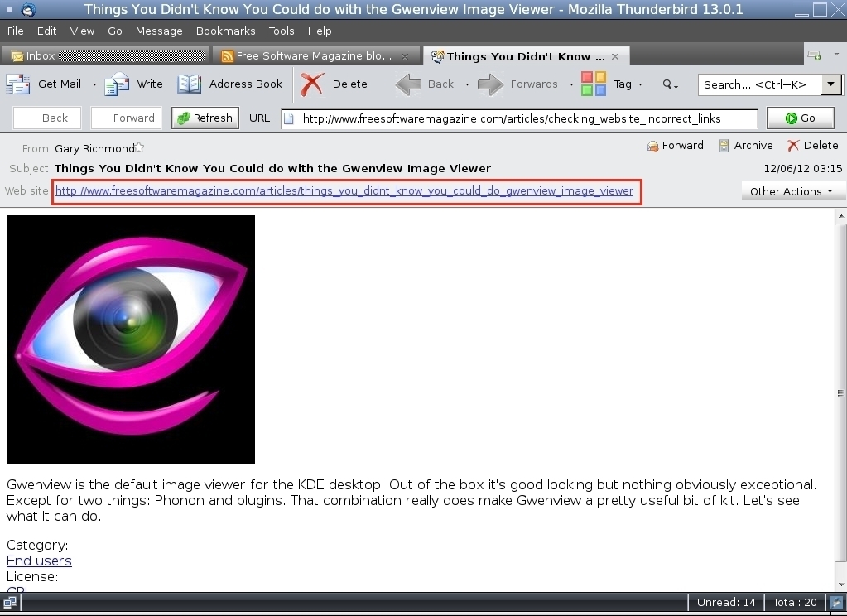Image resolution: width=847 pixels, height=616 pixels.
Task: Expand the Forwards history dropdown
Action: click(571, 84)
